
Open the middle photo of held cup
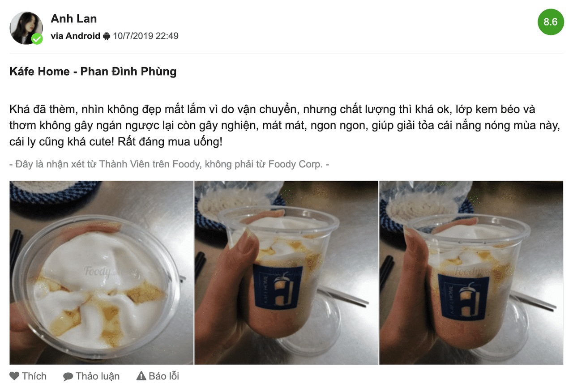286,273
